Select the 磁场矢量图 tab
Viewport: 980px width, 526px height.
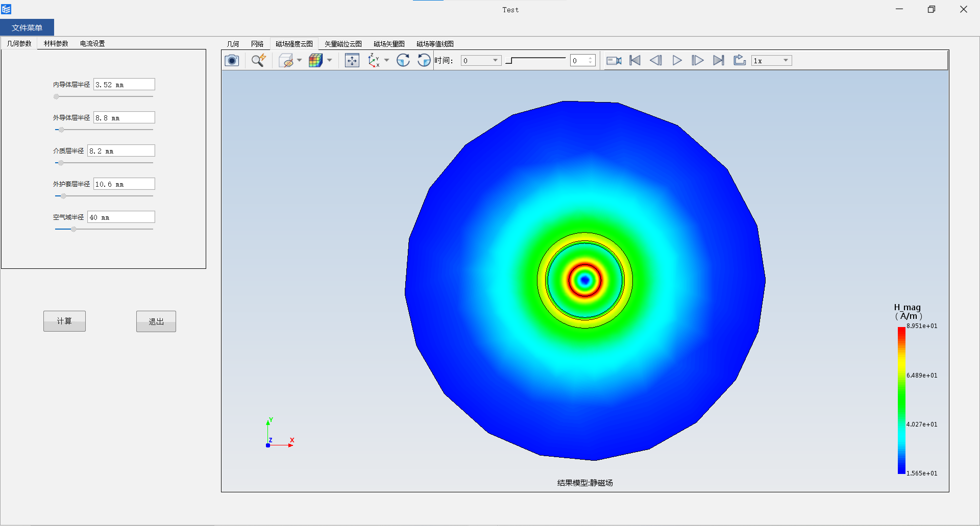pos(389,44)
